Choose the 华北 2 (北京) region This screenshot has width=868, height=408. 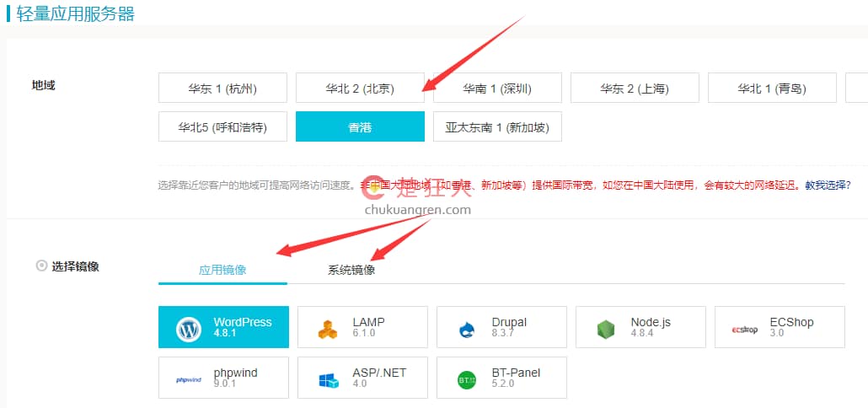tap(360, 88)
